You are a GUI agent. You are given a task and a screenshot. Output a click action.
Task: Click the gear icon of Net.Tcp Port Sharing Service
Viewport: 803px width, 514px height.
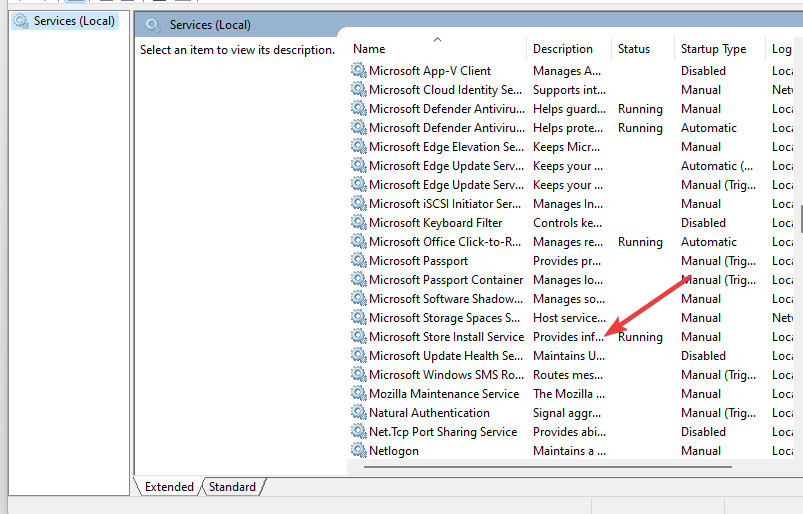pyautogui.click(x=358, y=431)
